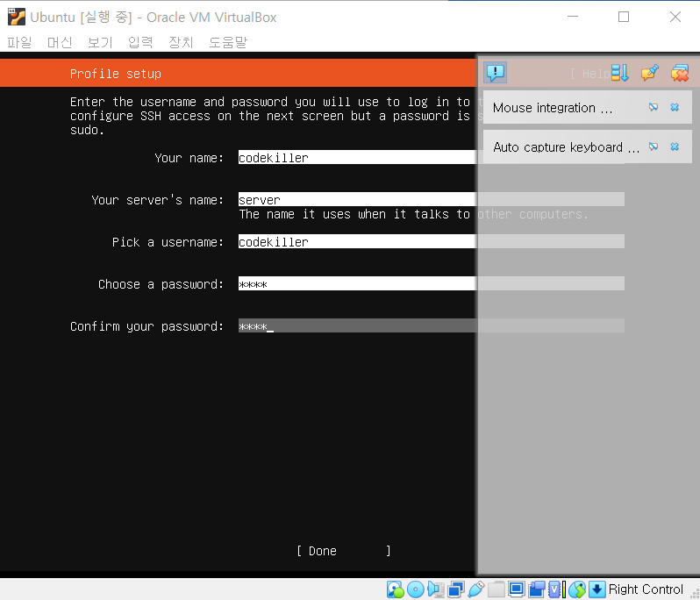Click the network adapters status icon
Viewport: 700px width, 600px height.
pos(456,589)
